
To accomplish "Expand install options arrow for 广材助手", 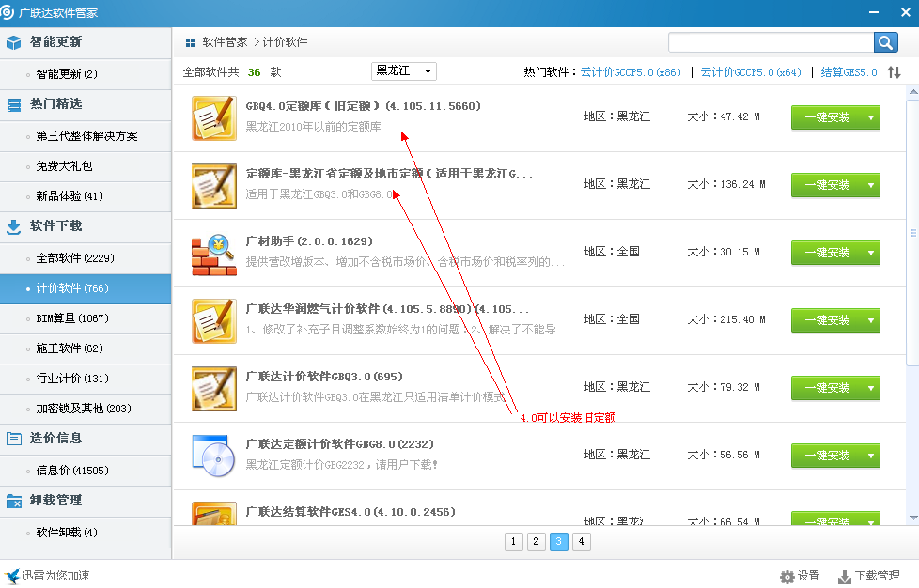I will point(871,253).
